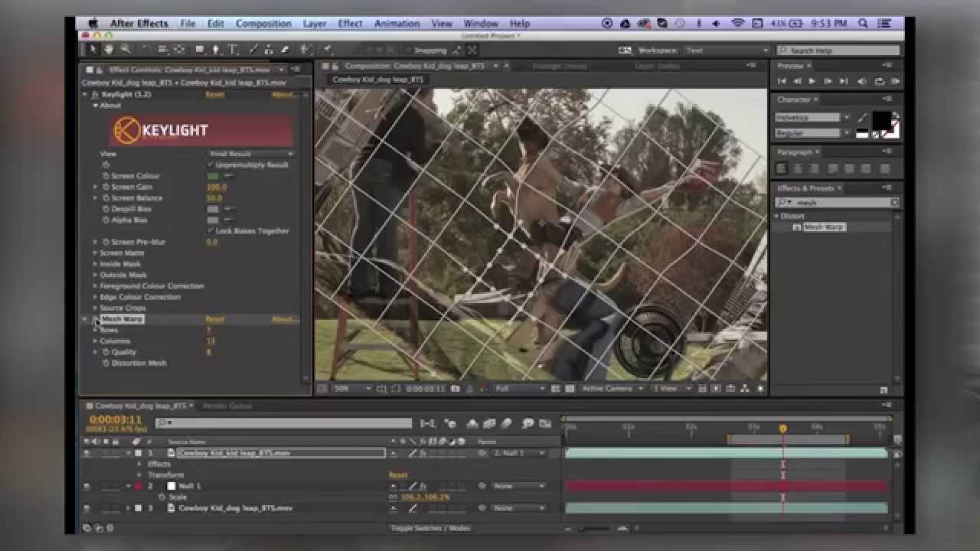Click the black fill color swatch in Character panel
The height and width of the screenshot is (551, 980).
point(881,121)
